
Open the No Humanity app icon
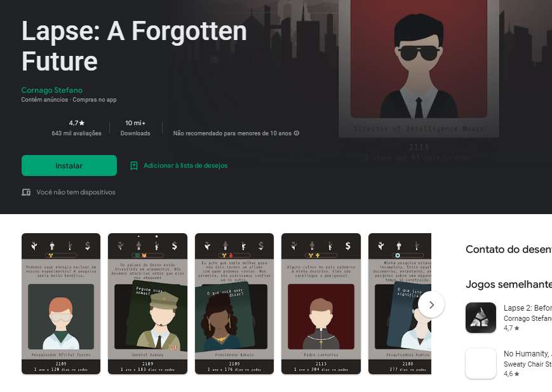pos(480,363)
